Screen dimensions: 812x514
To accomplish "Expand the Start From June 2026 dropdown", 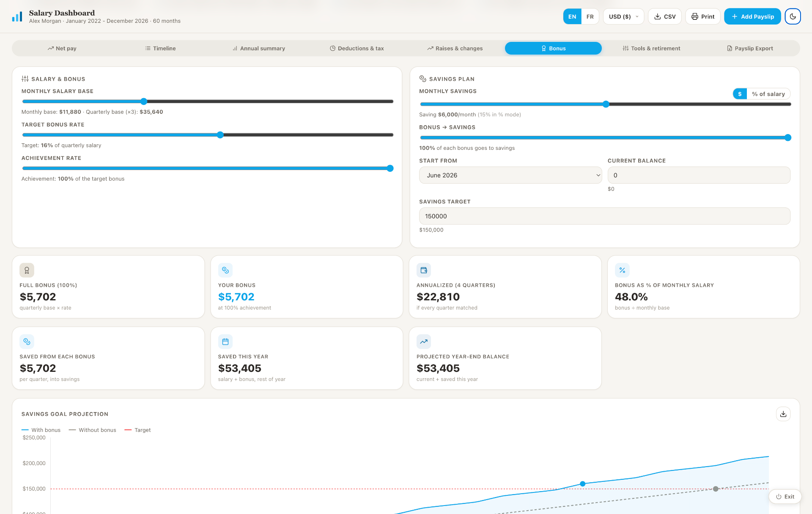I will [x=510, y=175].
